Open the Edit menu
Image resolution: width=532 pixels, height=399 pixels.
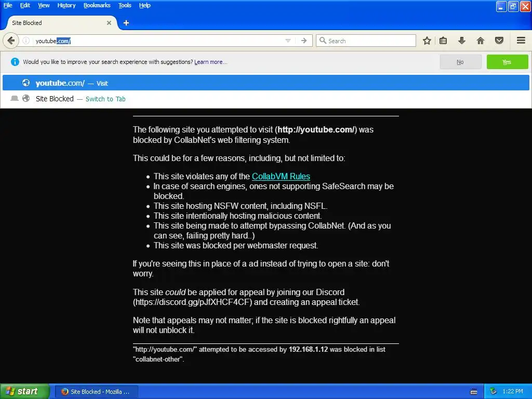click(25, 5)
